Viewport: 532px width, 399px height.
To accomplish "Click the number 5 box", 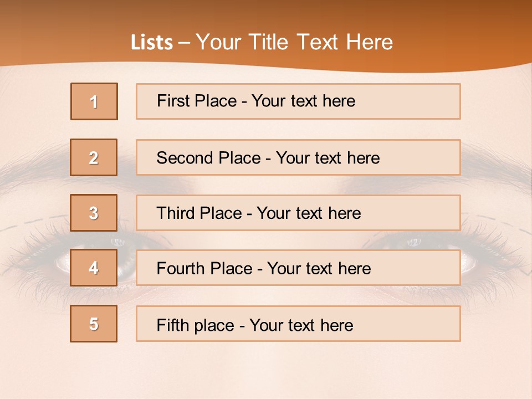I will [x=94, y=324].
